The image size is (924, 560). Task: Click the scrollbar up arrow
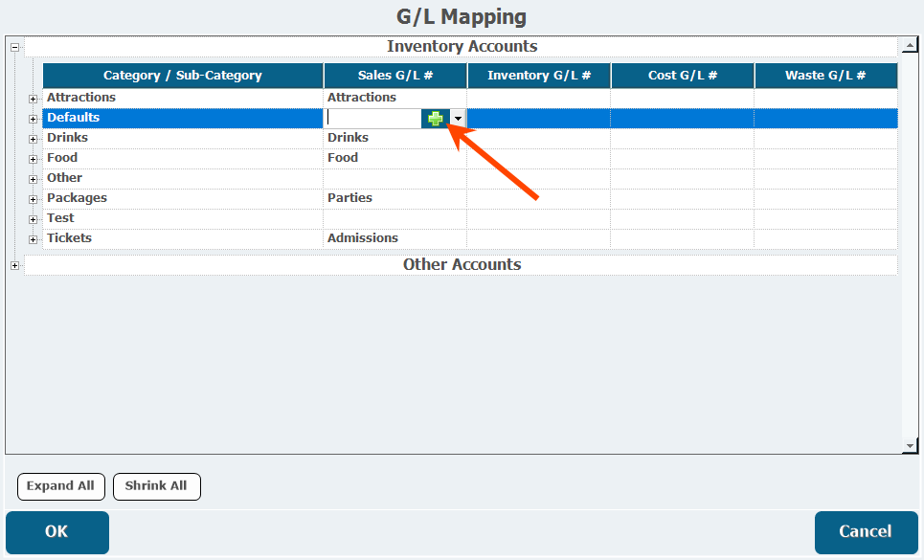click(910, 45)
